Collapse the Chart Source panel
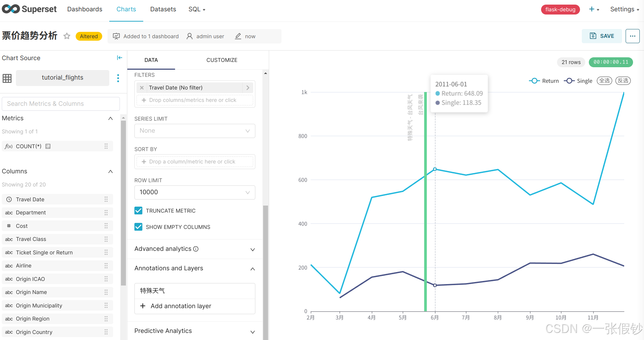The width and height of the screenshot is (644, 340). (x=120, y=58)
